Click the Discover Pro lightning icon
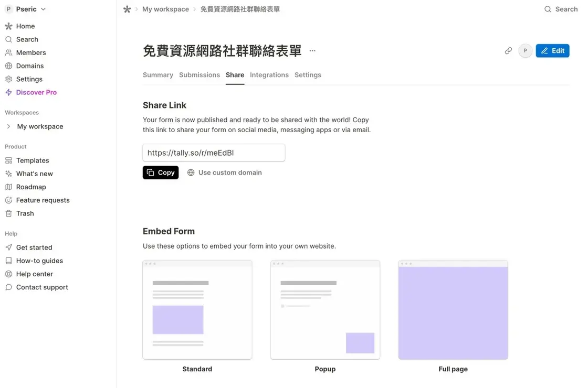Screen dimensions: 588x388 [8, 92]
